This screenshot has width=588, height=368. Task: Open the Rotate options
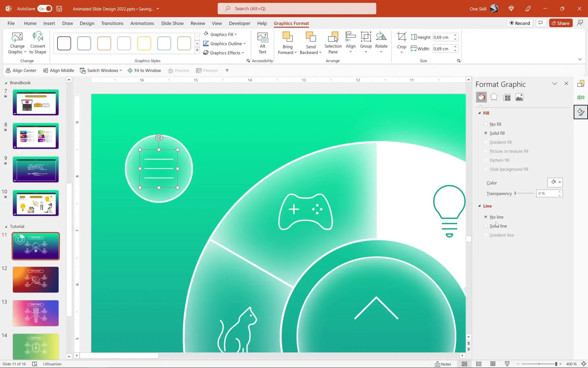(x=381, y=43)
